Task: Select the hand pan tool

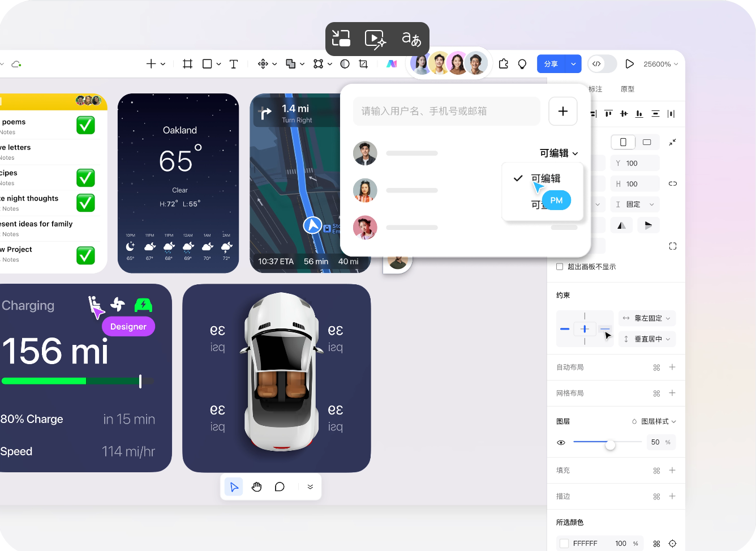Action: (x=257, y=487)
